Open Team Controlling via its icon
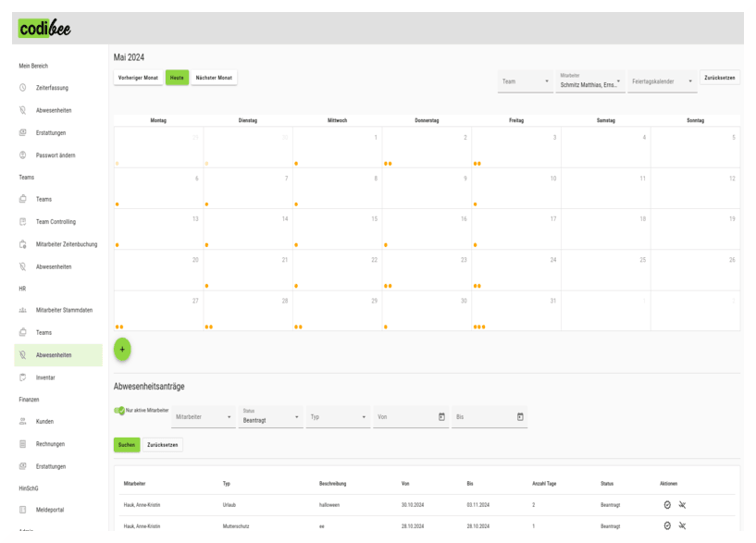 click(x=22, y=222)
